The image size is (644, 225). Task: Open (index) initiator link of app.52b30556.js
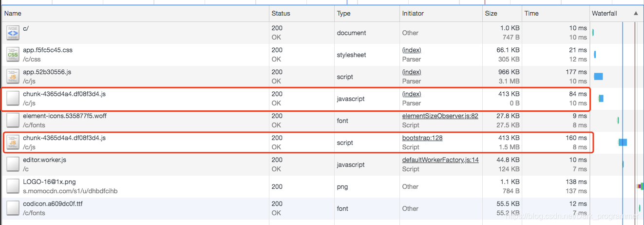(412, 72)
